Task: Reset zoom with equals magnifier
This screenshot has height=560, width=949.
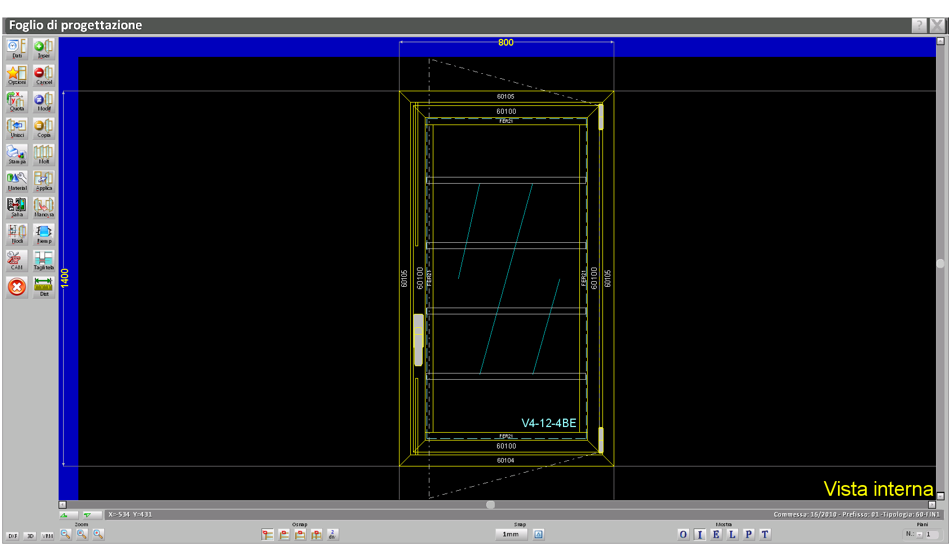Action: click(x=82, y=534)
